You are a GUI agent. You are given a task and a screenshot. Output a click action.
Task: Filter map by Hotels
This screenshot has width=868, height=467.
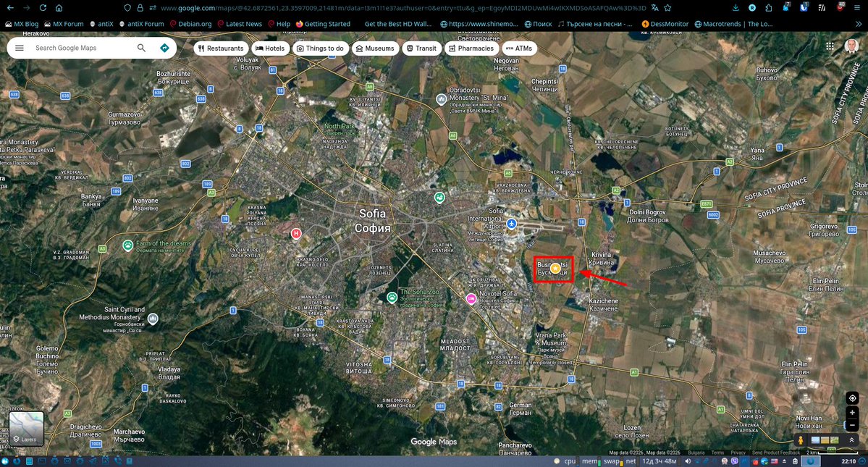click(x=269, y=49)
